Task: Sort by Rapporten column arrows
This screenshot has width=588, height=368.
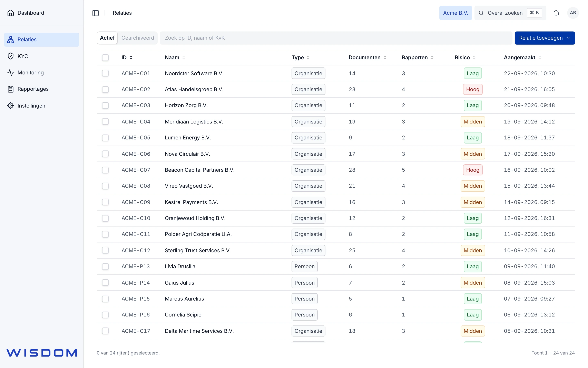Action: [432, 57]
